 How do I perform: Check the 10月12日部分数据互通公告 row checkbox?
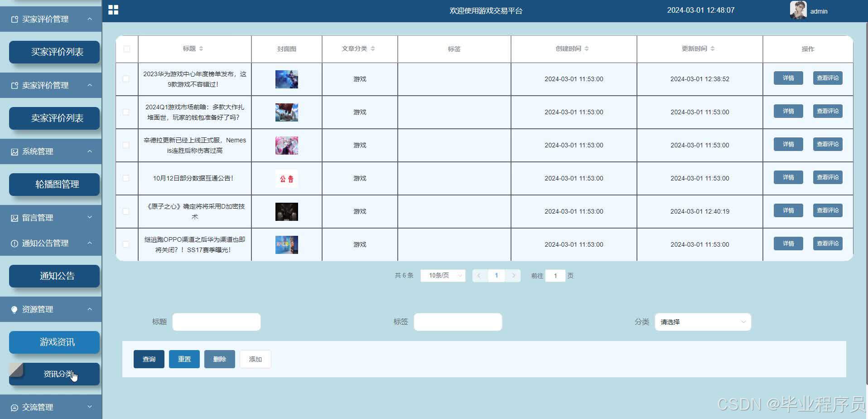coord(126,178)
